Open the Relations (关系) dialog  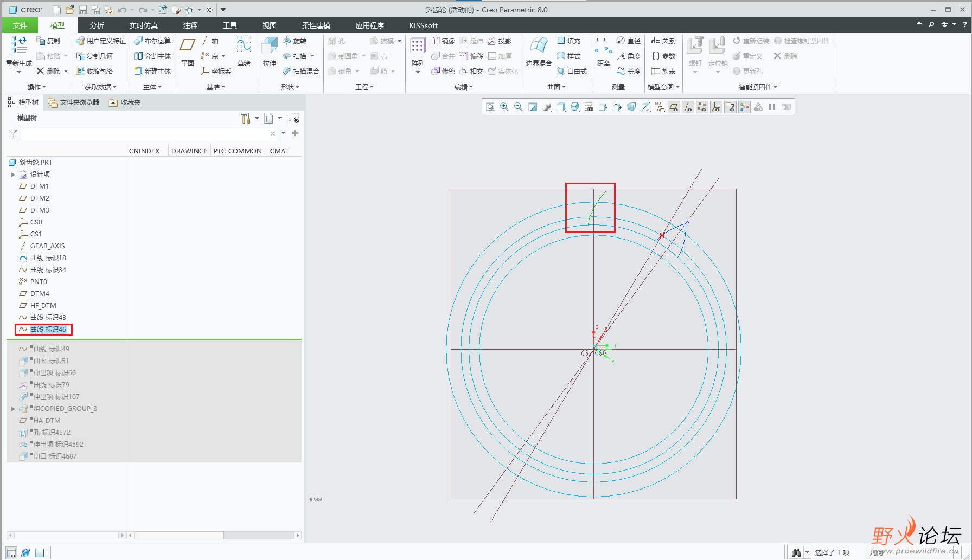click(663, 41)
